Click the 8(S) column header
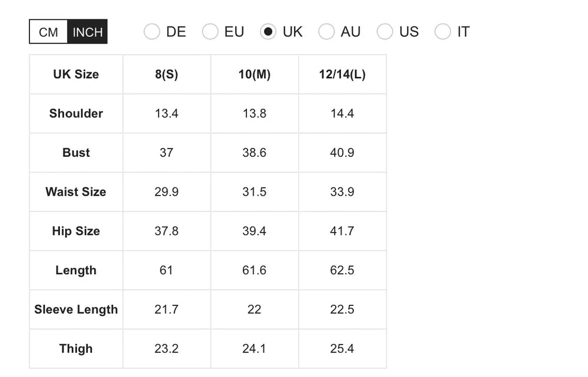 pyautogui.click(x=166, y=75)
